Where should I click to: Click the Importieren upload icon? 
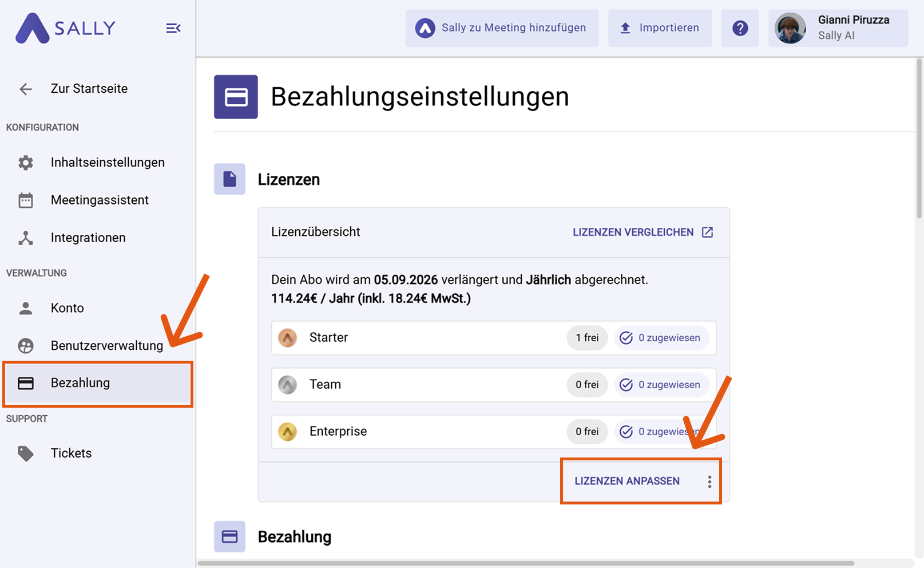(625, 27)
